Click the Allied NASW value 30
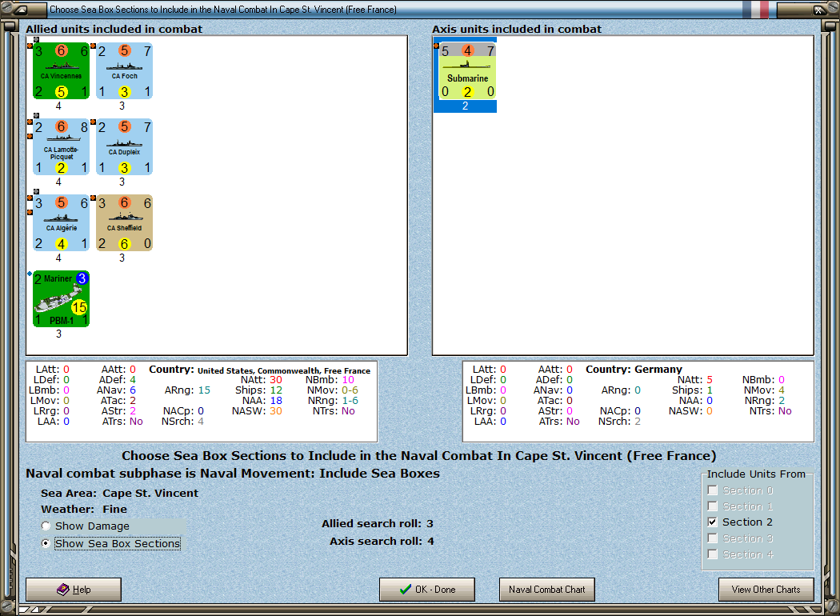The image size is (840, 616). point(276,411)
